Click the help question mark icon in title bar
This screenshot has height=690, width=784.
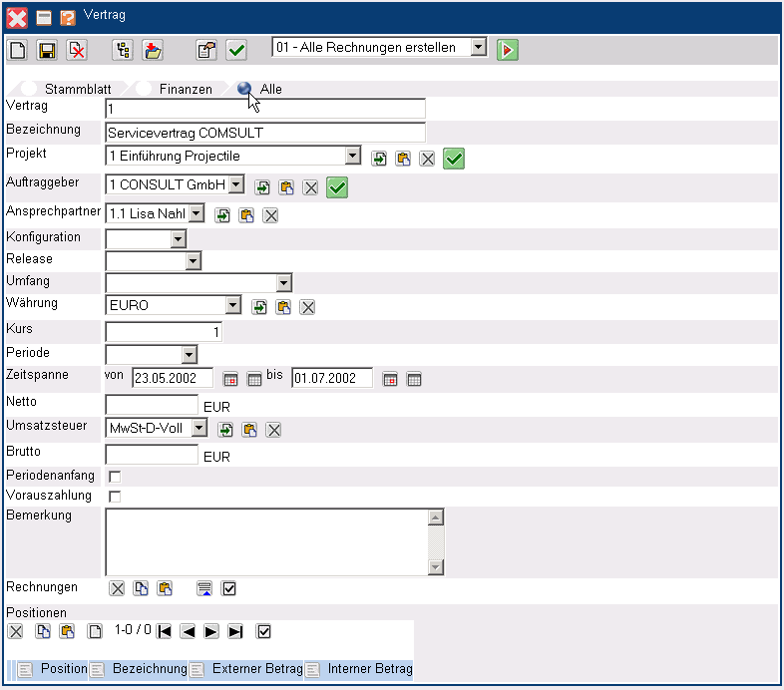pyautogui.click(x=68, y=17)
